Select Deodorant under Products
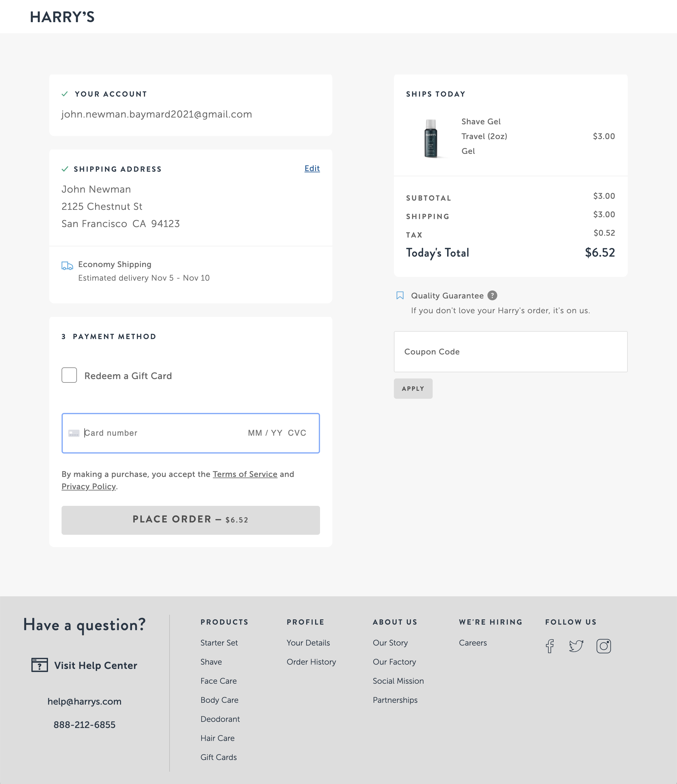Image resolution: width=677 pixels, height=784 pixels. pyautogui.click(x=220, y=719)
